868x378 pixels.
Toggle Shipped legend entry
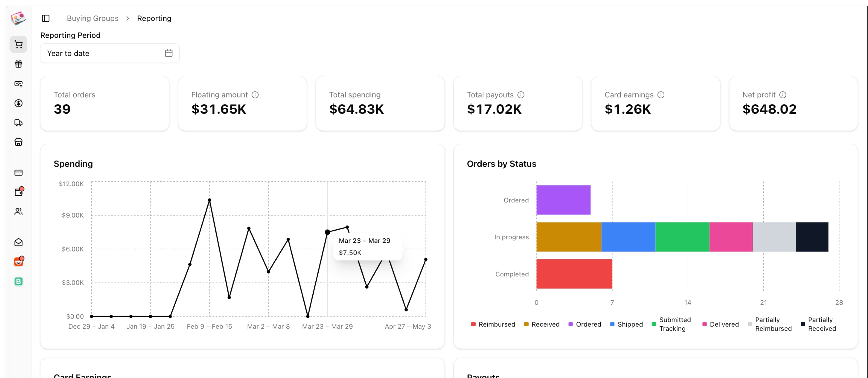(x=627, y=324)
